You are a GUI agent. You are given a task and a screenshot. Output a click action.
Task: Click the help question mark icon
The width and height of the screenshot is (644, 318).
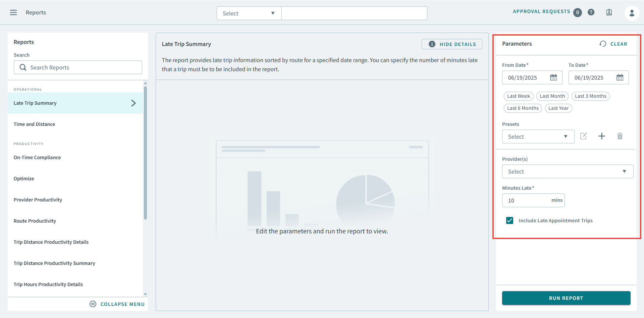click(x=591, y=12)
